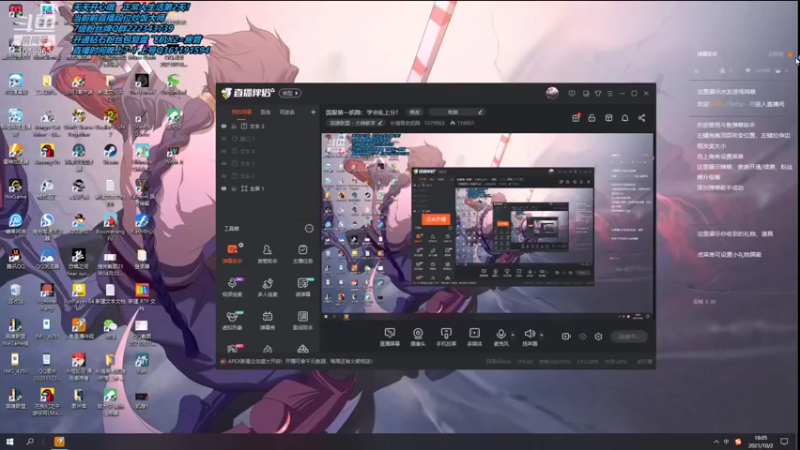Select the 腾讯QQ desktop shortcut
The height and width of the screenshot is (450, 800).
[x=15, y=259]
